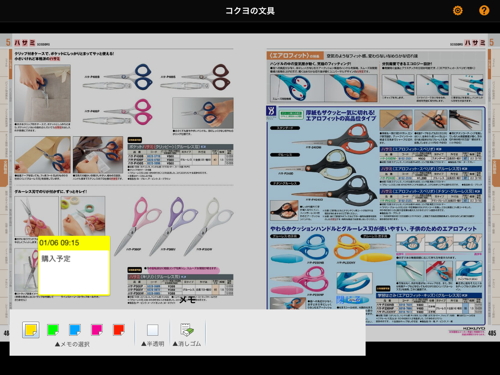Tap the white long-handled scissors image
The width and height of the screenshot is (500, 375).
(209, 226)
